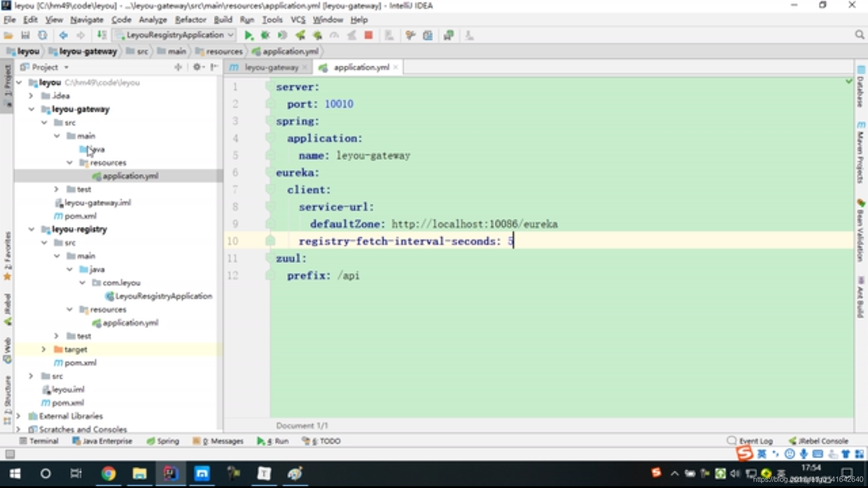Select application.yml under leyou-registry resources
The image size is (868, 488).
point(125,323)
